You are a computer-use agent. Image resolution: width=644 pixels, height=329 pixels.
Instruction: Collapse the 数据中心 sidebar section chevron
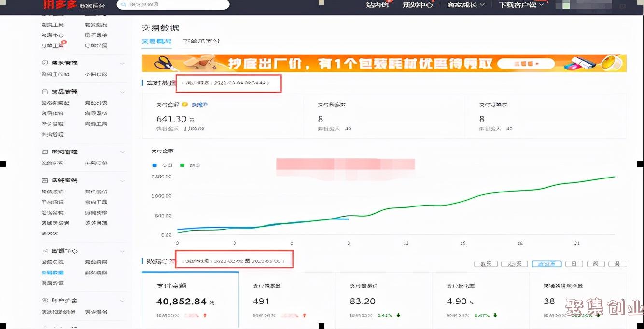122,251
